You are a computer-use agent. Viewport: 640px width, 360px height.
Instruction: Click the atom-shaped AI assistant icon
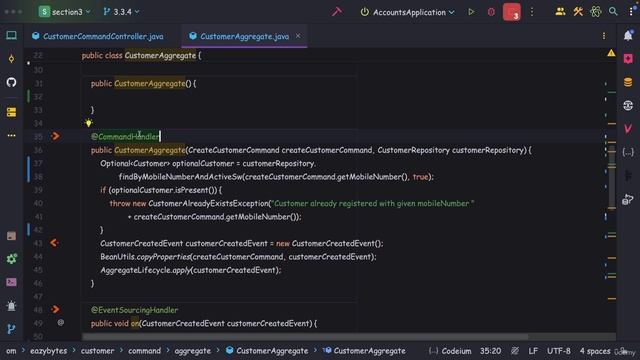[x=596, y=12]
